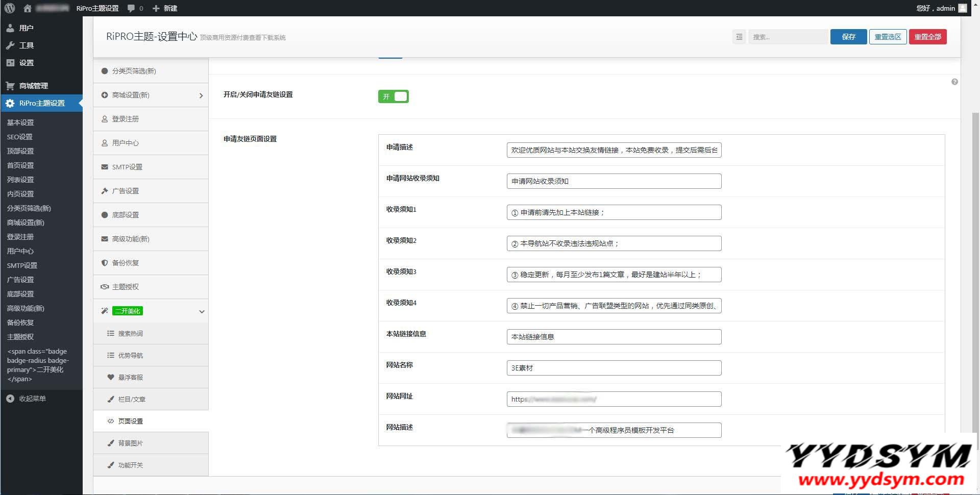Click the blue 保存 button

(848, 37)
